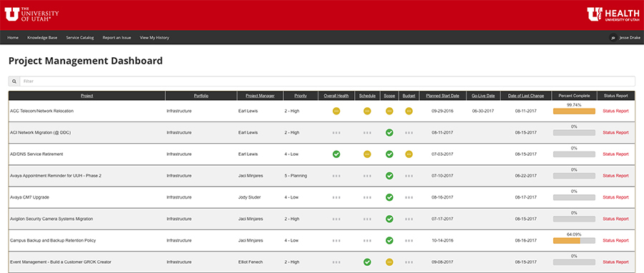Screen dimensions: 644x273
Task: Sort by Project Manager column header
Action: pos(260,96)
